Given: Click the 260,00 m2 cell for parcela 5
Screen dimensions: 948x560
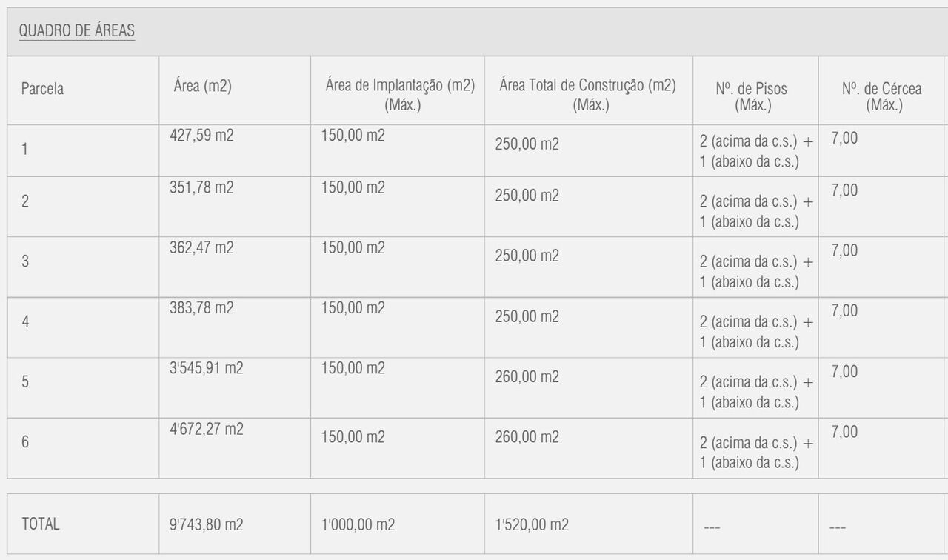Looking at the screenshot, I should [x=527, y=376].
